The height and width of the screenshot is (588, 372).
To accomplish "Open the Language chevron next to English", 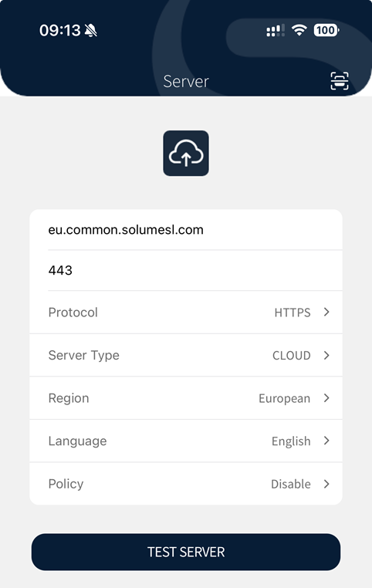I will [326, 441].
